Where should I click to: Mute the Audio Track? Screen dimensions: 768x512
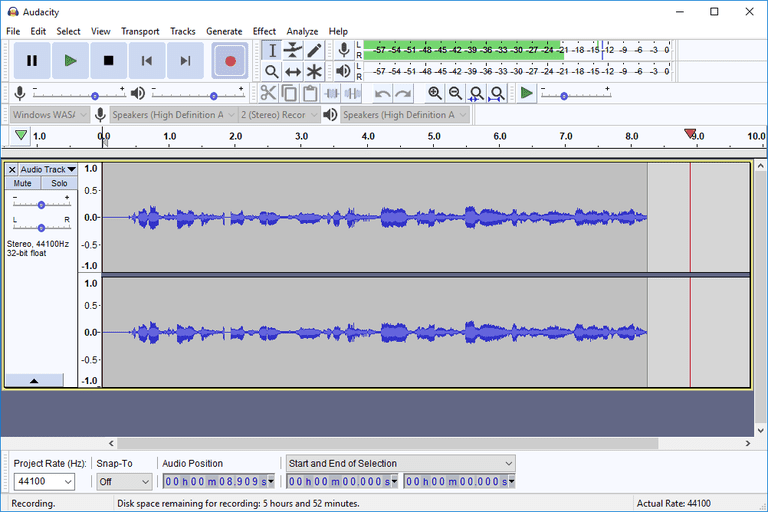pos(23,183)
